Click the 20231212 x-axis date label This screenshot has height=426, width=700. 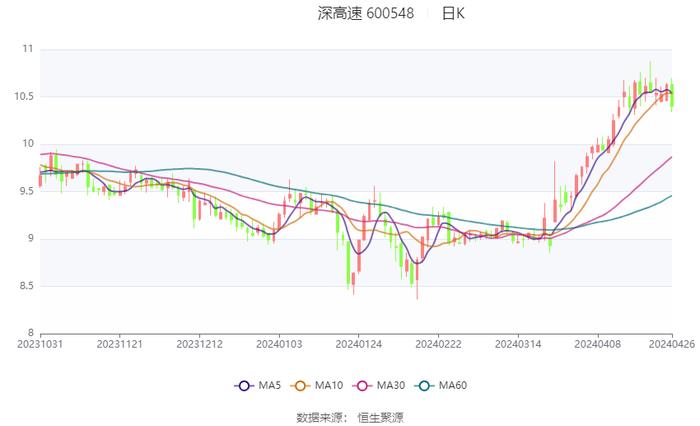pos(199,344)
